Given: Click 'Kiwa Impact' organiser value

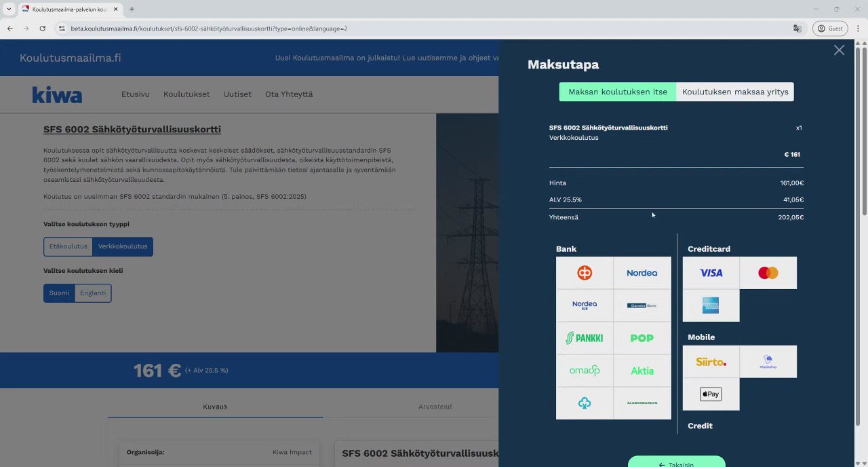Looking at the screenshot, I should pos(292,452).
